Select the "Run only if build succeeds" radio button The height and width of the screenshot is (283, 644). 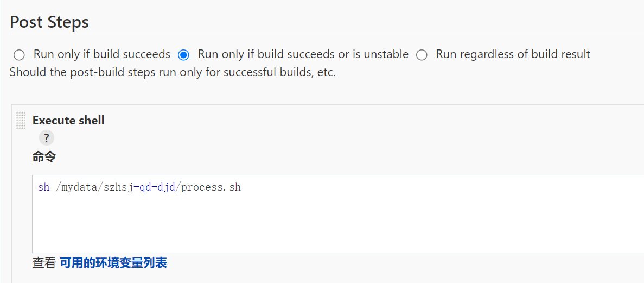point(19,55)
